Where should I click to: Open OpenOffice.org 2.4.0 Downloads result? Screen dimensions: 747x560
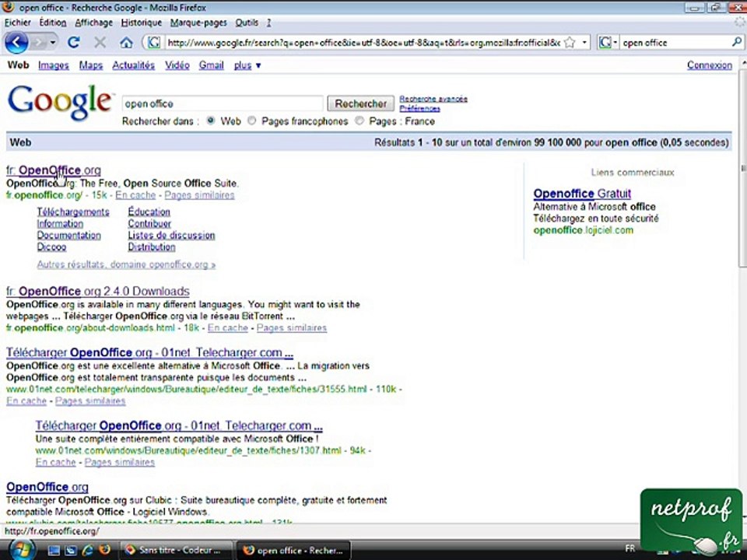98,291
